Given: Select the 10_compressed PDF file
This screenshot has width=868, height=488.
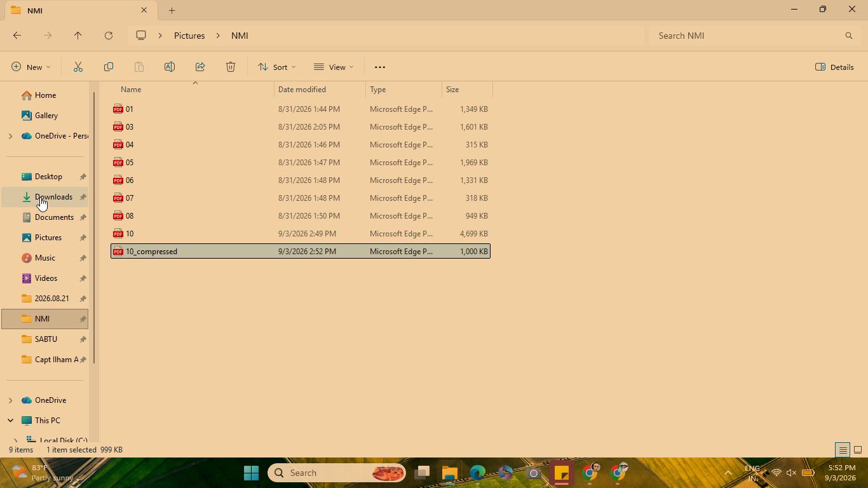Looking at the screenshot, I should pyautogui.click(x=301, y=252).
